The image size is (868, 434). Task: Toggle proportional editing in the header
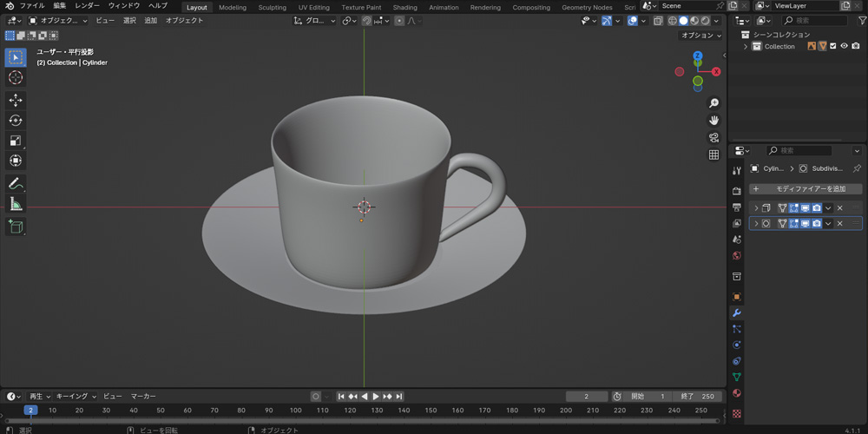[399, 21]
